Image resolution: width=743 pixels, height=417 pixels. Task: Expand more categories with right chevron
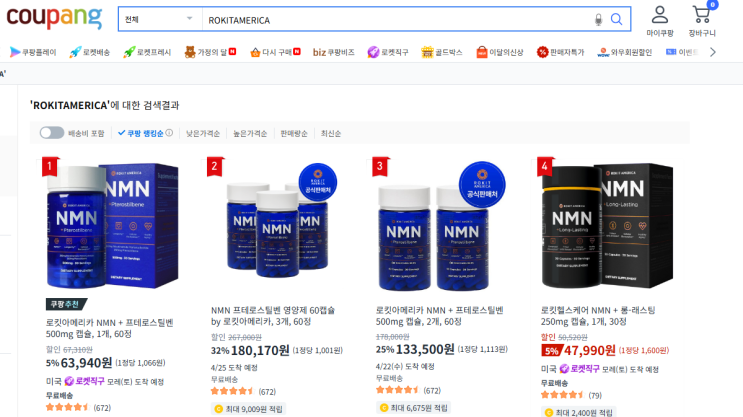tap(713, 52)
